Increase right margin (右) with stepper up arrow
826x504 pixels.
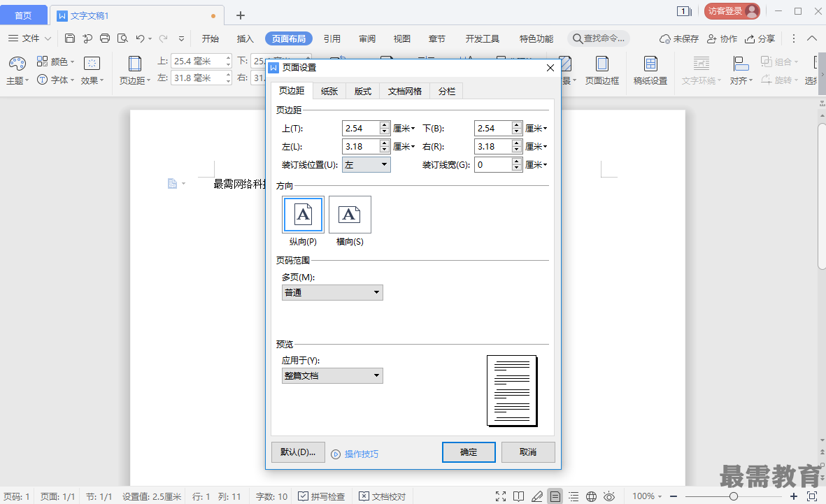(x=517, y=143)
